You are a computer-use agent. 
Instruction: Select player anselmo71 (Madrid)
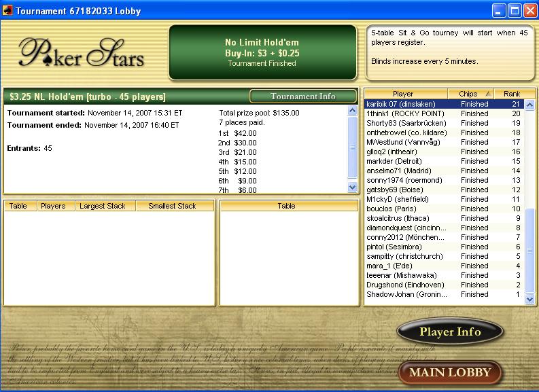(444, 171)
